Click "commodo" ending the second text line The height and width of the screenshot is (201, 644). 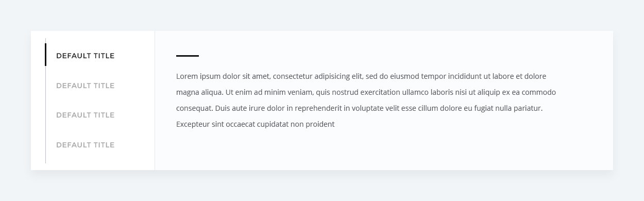[x=539, y=92]
